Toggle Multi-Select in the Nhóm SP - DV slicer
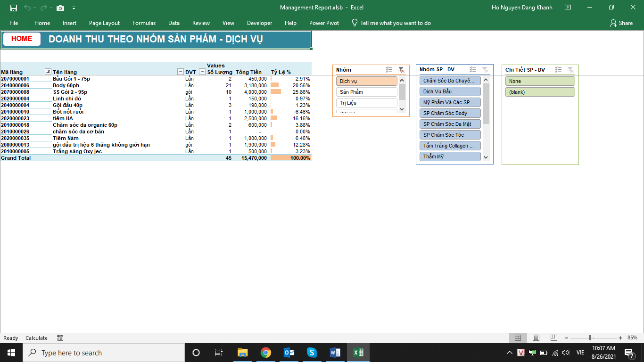This screenshot has height=362, width=644. (x=473, y=69)
